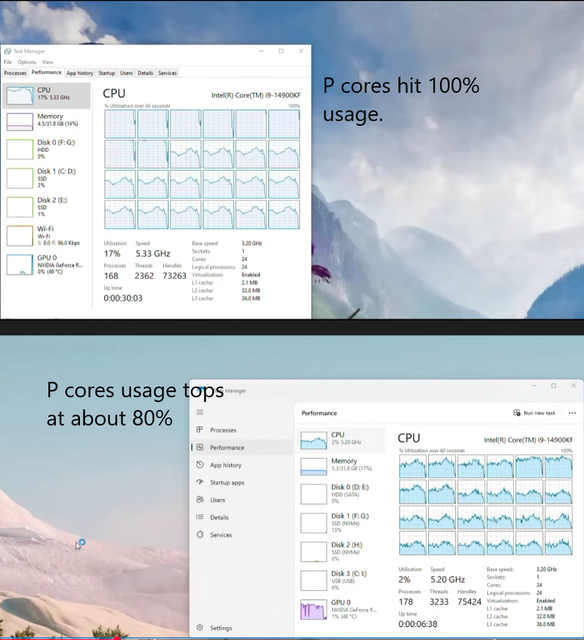Click Intel Core i9-14900KF label in bottom window
Screen dimensions: 584x640
pos(528,440)
